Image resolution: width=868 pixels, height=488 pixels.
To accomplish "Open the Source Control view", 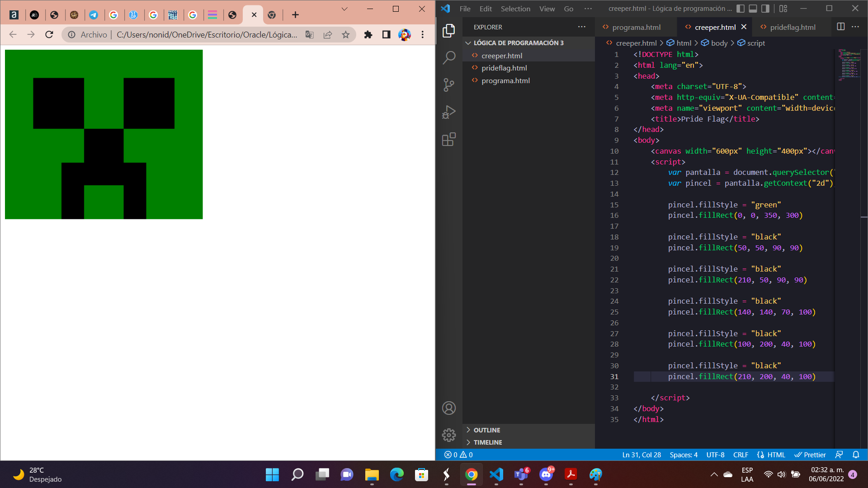I will coord(448,85).
